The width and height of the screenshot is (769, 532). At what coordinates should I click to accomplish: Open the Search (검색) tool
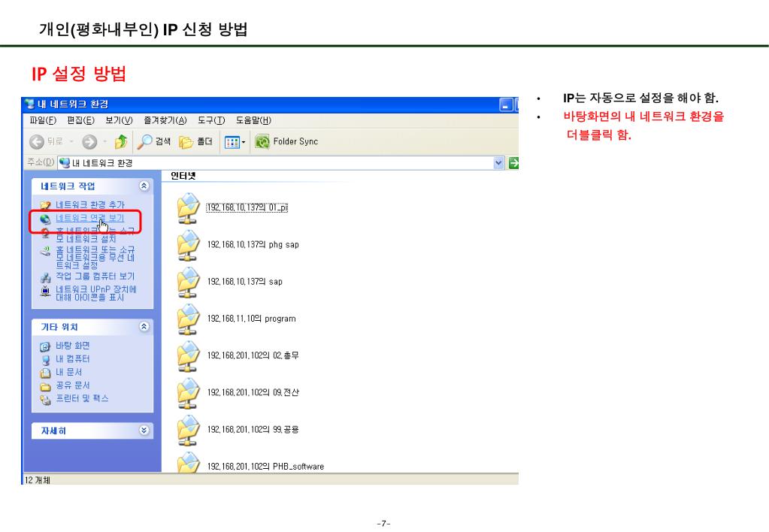(x=153, y=142)
